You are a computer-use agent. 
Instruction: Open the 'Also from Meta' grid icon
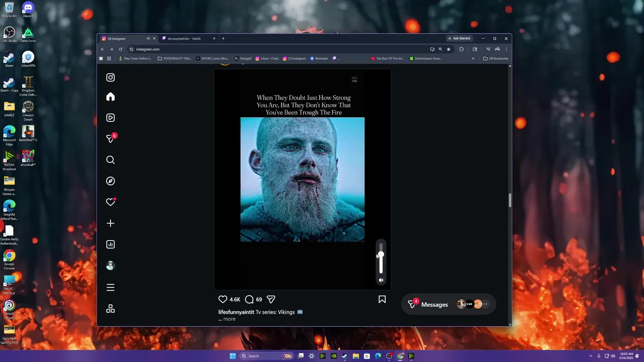pos(110,309)
